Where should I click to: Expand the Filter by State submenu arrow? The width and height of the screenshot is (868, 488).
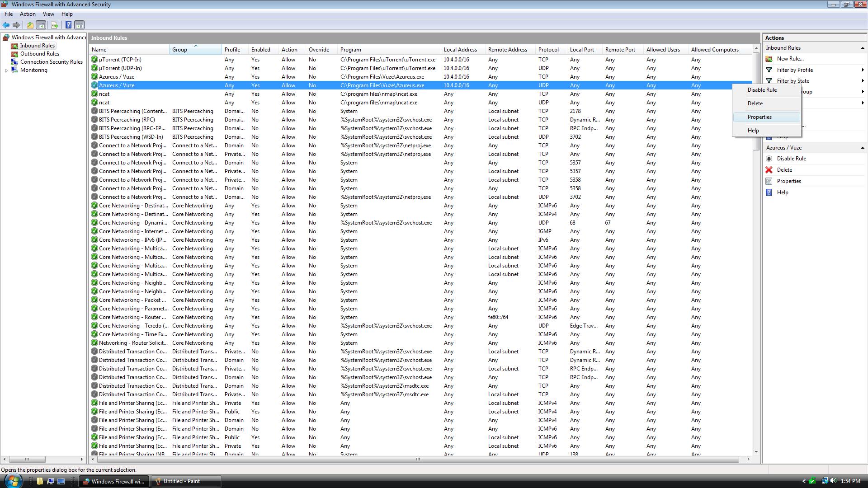pos(863,81)
